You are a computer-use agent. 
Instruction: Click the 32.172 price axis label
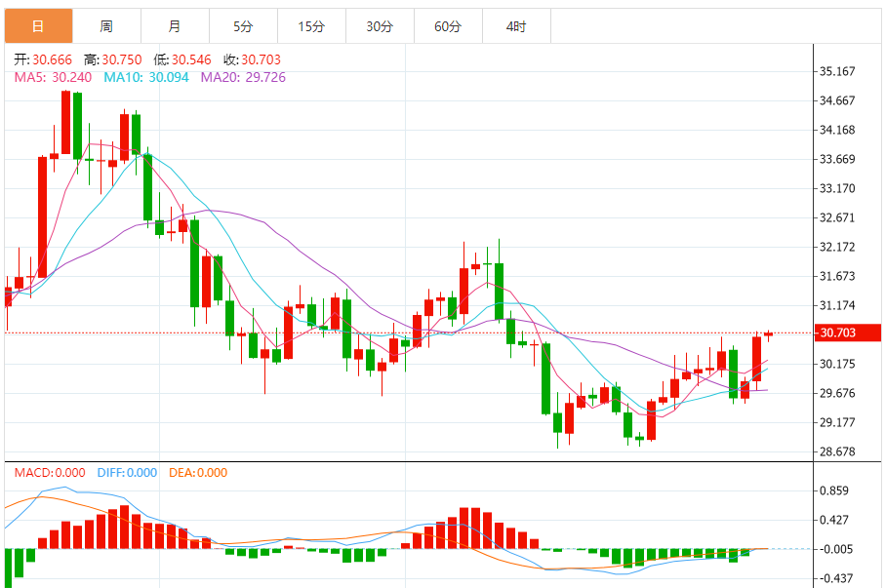pyautogui.click(x=837, y=248)
